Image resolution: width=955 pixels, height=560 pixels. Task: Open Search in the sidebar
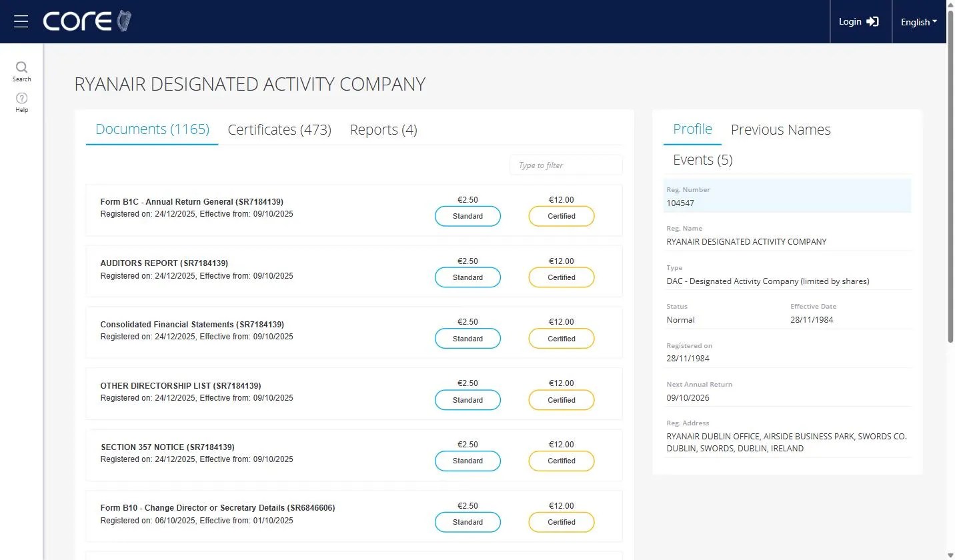21,71
